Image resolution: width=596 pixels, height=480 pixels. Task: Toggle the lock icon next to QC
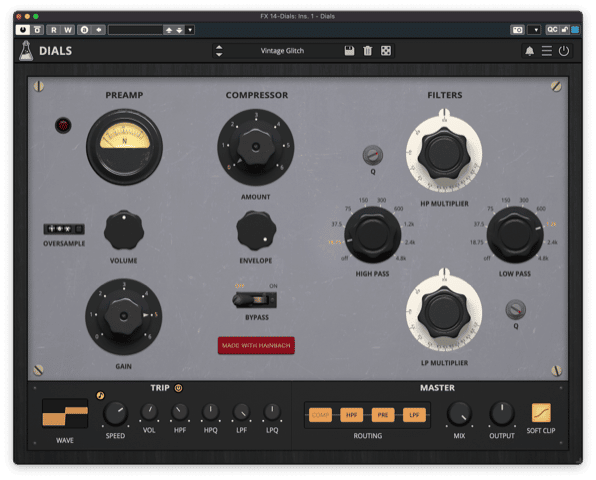(x=564, y=30)
